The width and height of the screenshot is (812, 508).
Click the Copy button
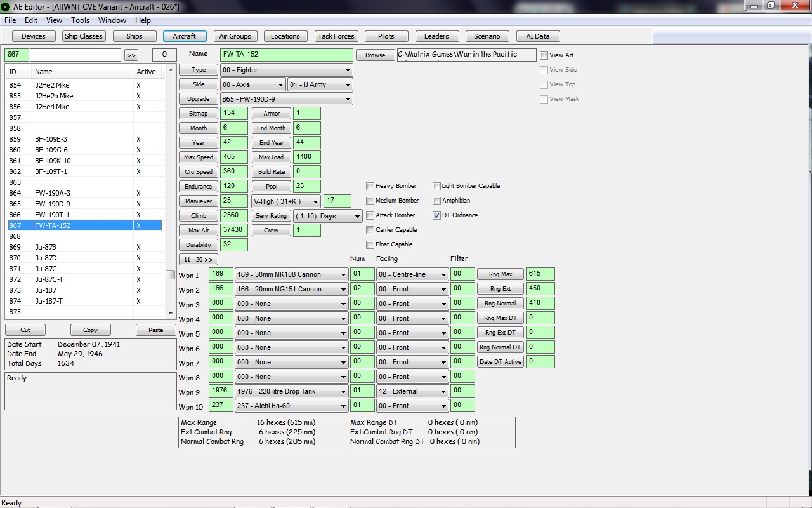pyautogui.click(x=91, y=330)
